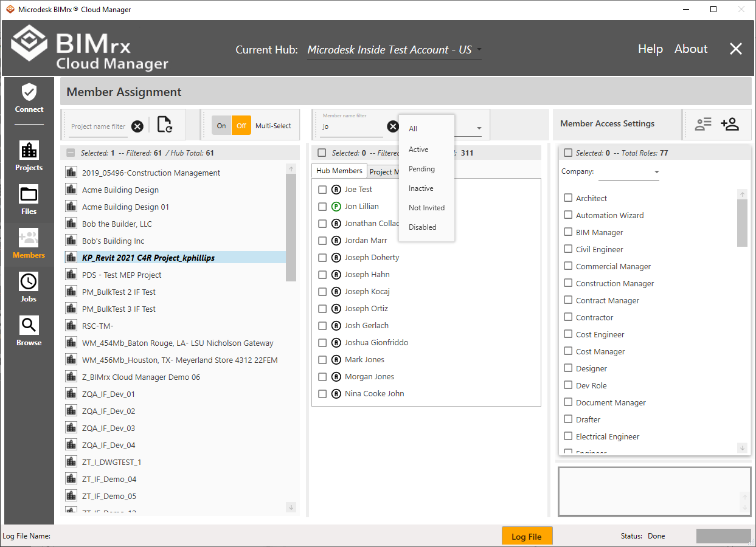Image resolution: width=756 pixels, height=547 pixels.
Task: Click the Log File button
Action: coord(527,537)
